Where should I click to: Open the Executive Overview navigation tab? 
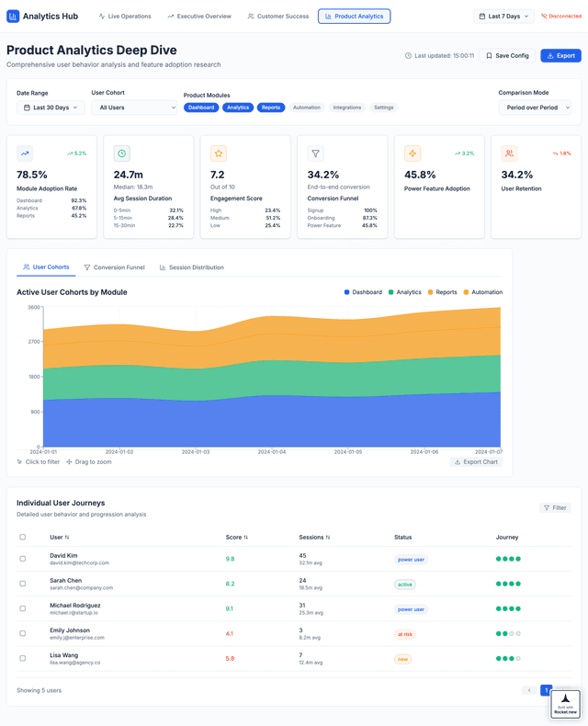click(x=198, y=17)
